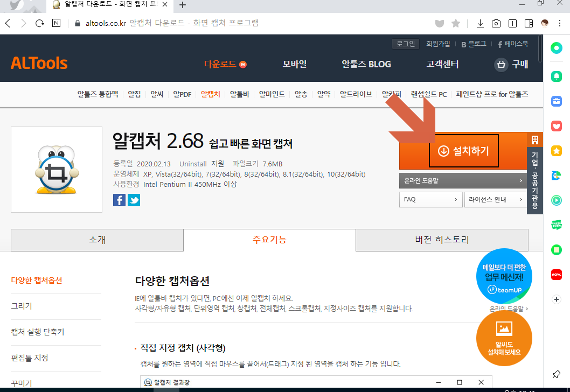Open the 알씨도 설치해 보세요 banner

pyautogui.click(x=504, y=338)
